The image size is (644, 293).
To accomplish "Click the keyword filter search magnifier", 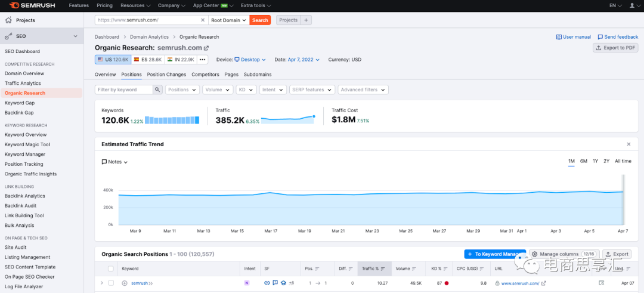I will (x=157, y=90).
